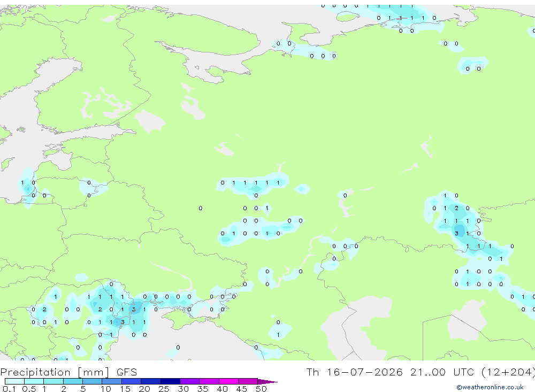
Task: Click the 5–10 mm blue legend swatch
Action: [93, 381]
